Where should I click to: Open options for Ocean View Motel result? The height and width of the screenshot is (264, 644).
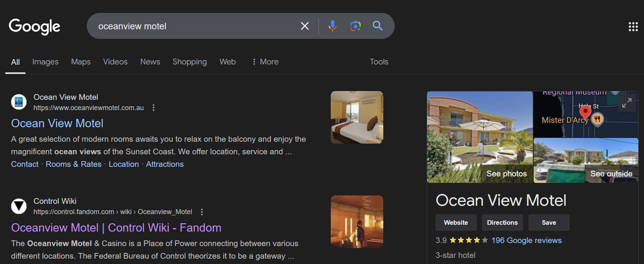click(153, 108)
